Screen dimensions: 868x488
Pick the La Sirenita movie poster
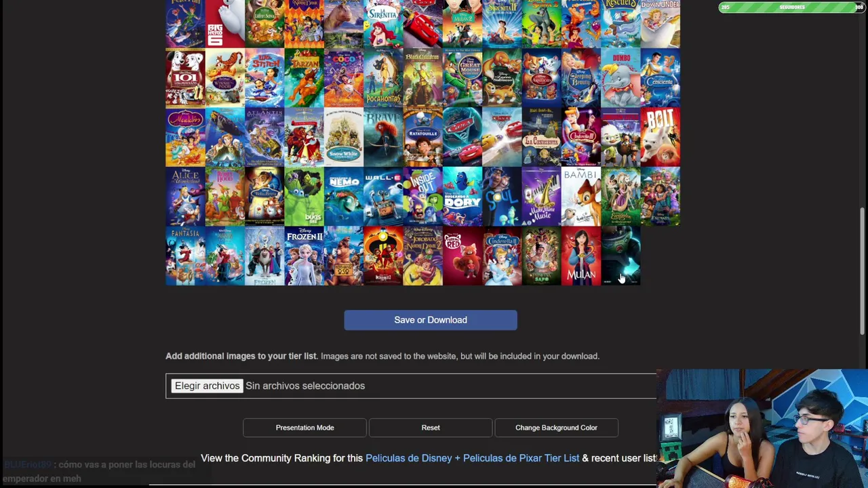pyautogui.click(x=383, y=24)
